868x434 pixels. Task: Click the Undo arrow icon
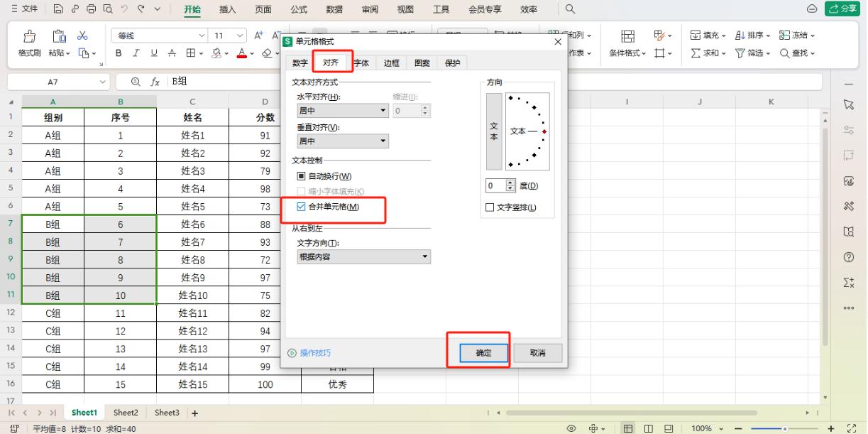123,9
